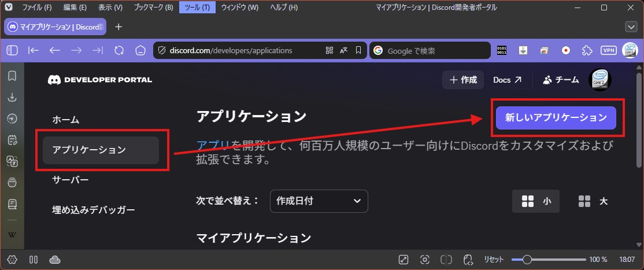Select the マイアプリケーション browser tab
The width and height of the screenshot is (644, 270).
pos(55,27)
